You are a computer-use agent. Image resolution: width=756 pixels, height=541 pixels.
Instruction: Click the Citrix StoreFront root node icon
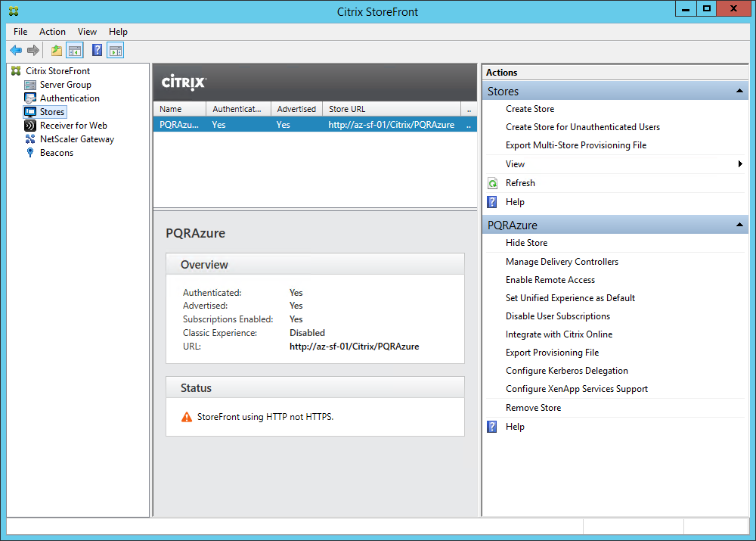coord(16,71)
